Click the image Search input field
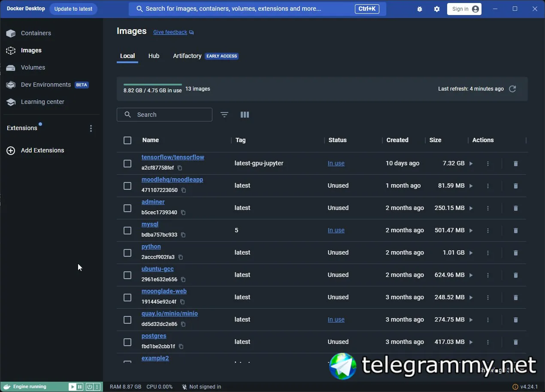The image size is (545, 392). coord(164,115)
